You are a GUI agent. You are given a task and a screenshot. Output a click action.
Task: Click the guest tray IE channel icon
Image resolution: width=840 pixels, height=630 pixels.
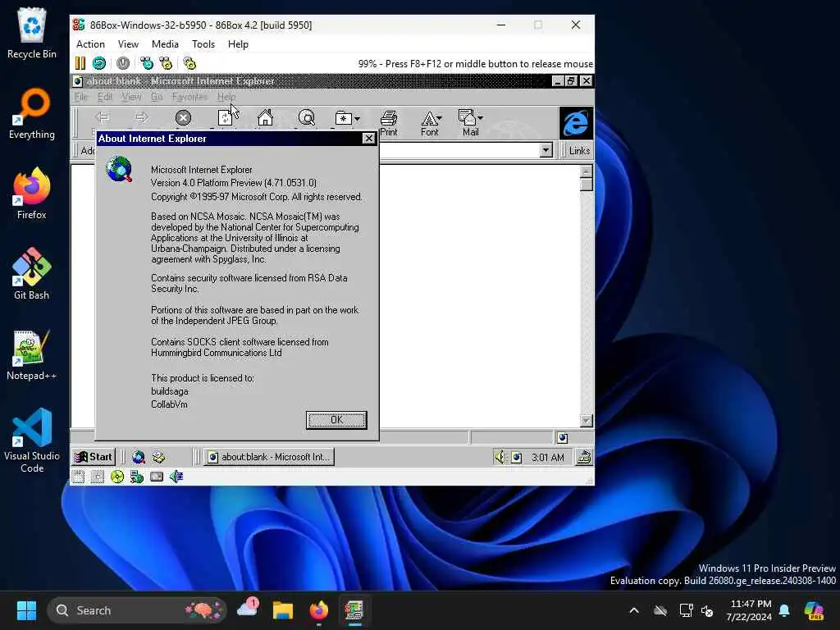click(x=517, y=457)
